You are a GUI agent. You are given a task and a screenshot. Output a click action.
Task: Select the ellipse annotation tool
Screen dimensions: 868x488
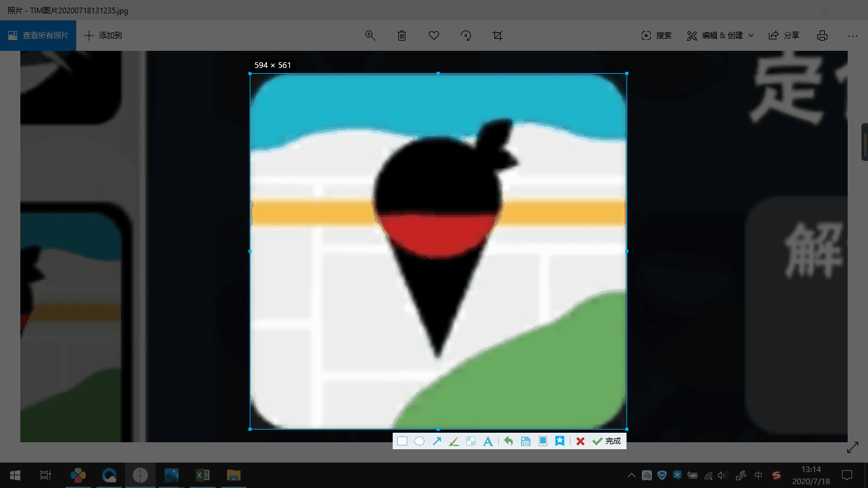click(x=419, y=441)
